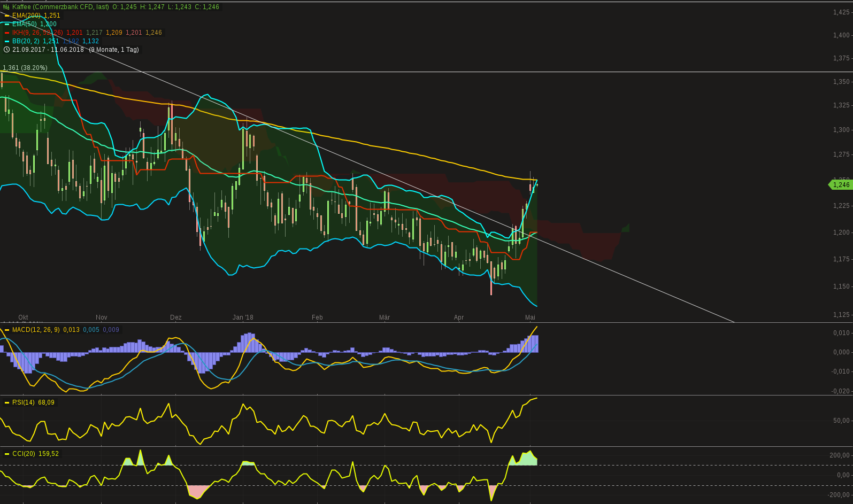853x504 pixels.
Task: Click the IKH value 1,209
Action: (x=114, y=33)
